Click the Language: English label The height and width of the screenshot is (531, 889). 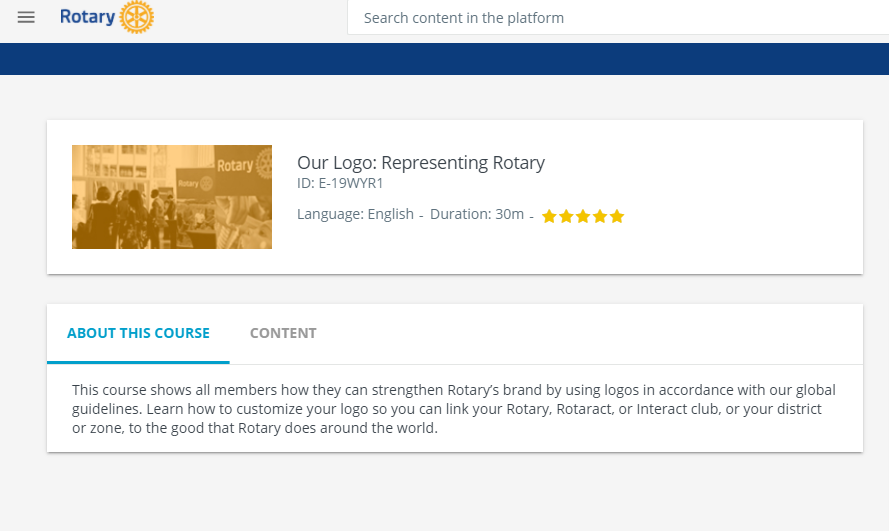pos(355,214)
